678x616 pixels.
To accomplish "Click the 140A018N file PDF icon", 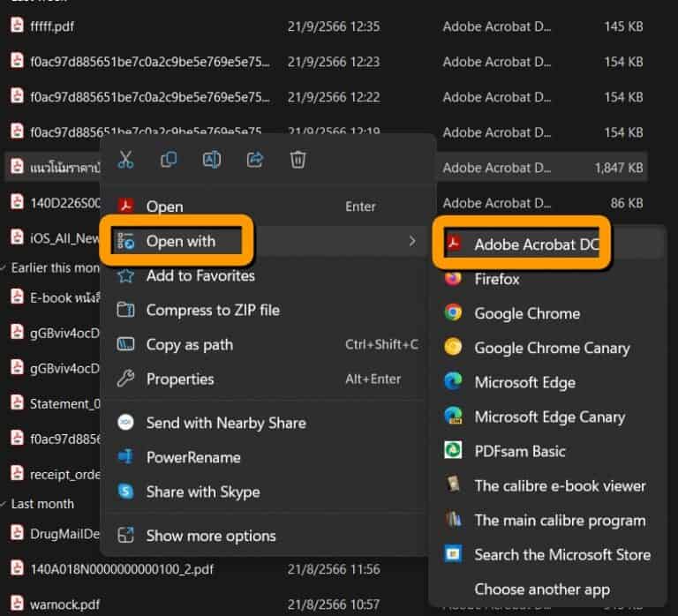I will [x=17, y=567].
